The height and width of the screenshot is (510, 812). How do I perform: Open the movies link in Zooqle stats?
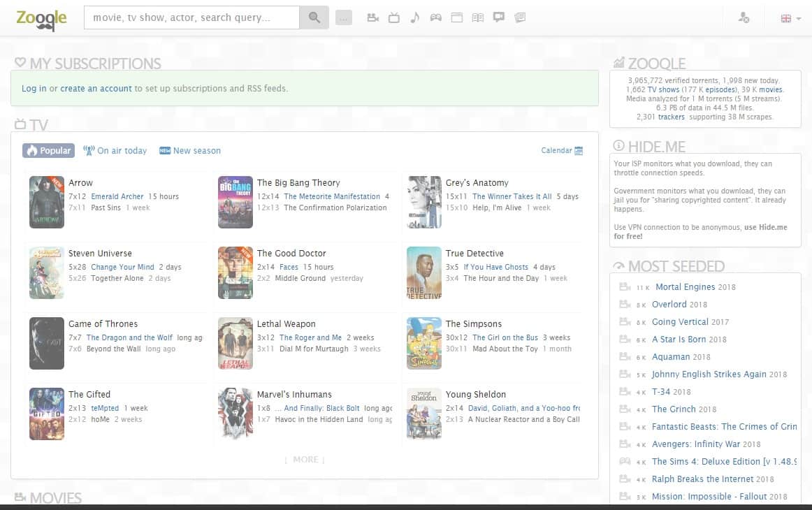[x=771, y=89]
